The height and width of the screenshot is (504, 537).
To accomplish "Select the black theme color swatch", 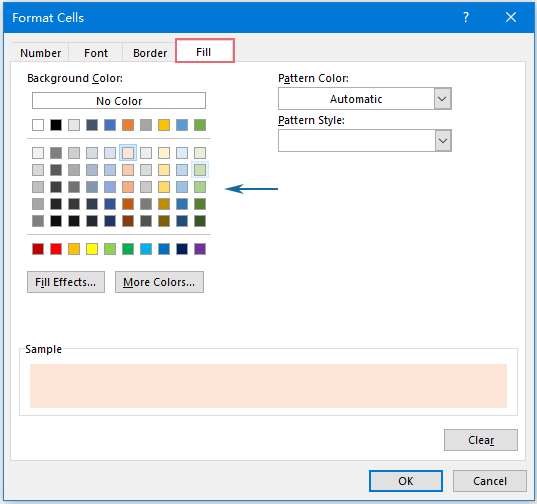I will tap(56, 125).
